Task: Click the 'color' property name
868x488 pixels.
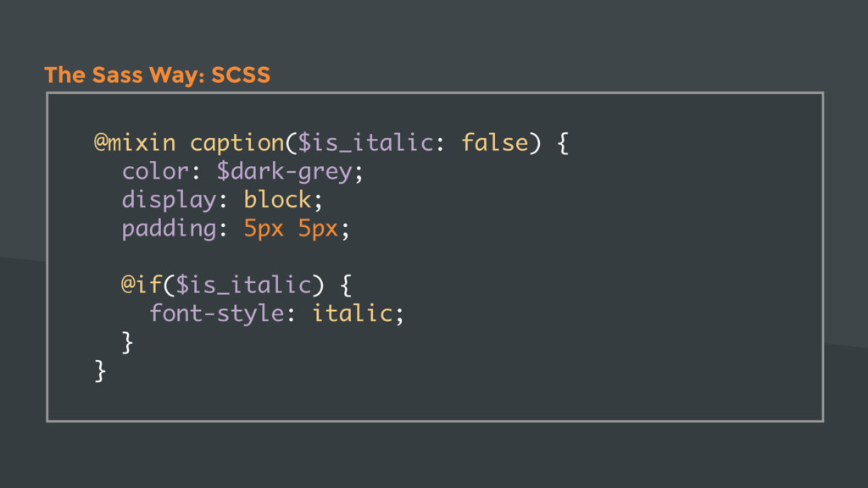Action: click(x=156, y=171)
